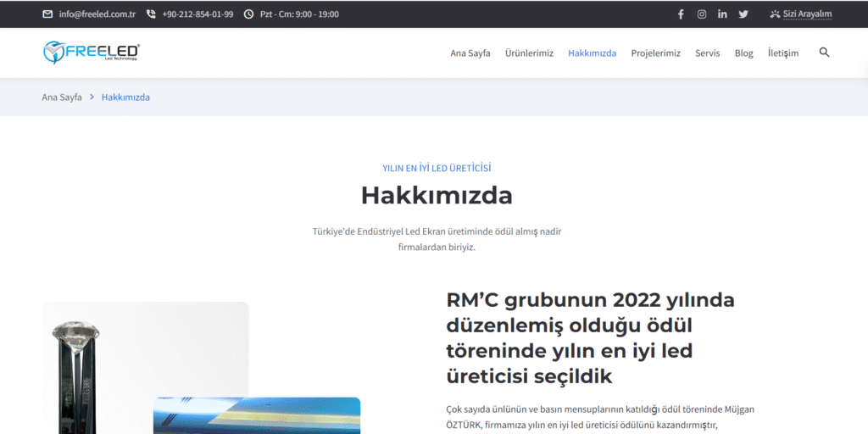Open the search magnifier icon
Image resolution: width=868 pixels, height=434 pixels.
(824, 53)
